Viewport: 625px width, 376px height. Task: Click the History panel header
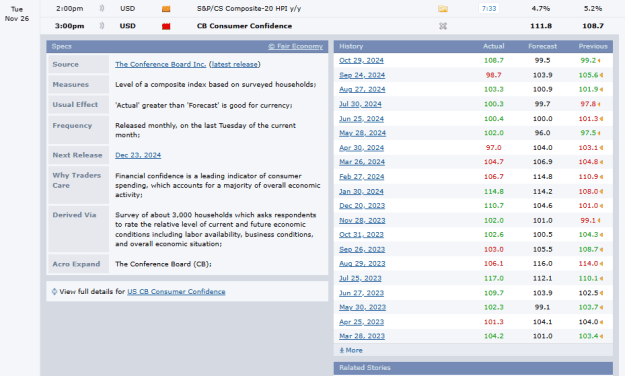coord(473,46)
